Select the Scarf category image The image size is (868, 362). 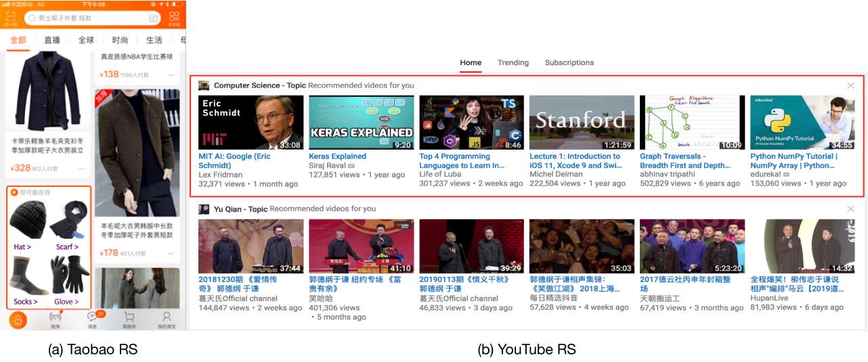point(68,218)
